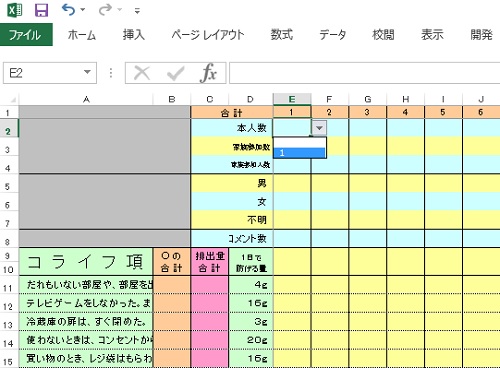Click the Cancel X icon in formula bar
The image size is (500, 368).
(142, 73)
